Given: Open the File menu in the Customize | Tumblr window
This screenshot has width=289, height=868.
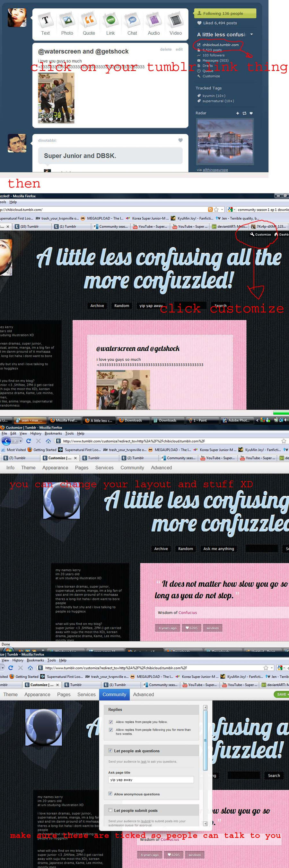Looking at the screenshot, I should 4,433.
